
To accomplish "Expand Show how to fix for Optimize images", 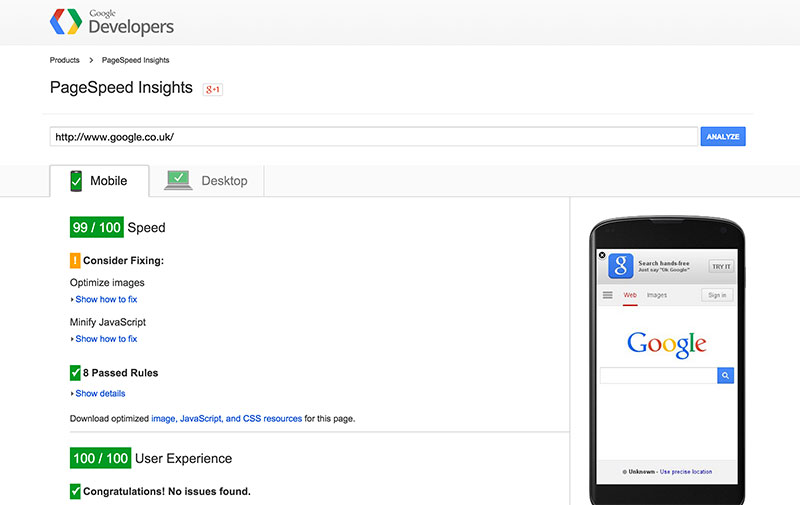I will pyautogui.click(x=104, y=299).
